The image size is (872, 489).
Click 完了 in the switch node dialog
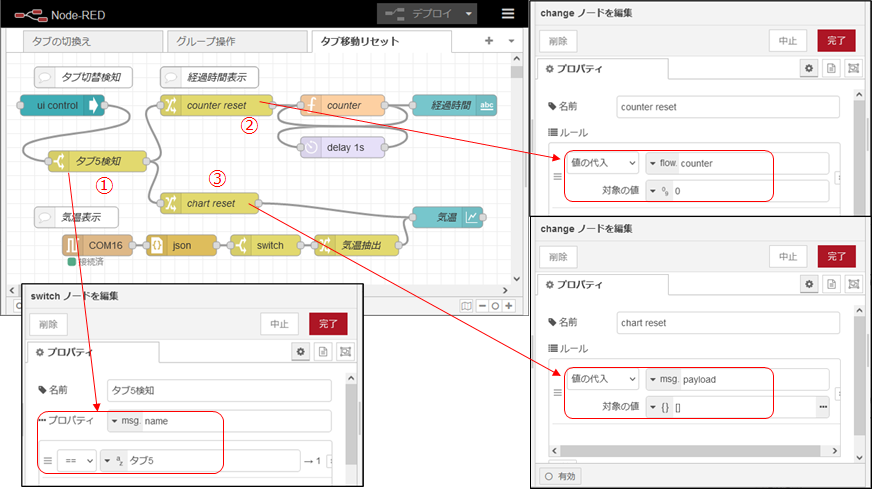click(x=328, y=323)
